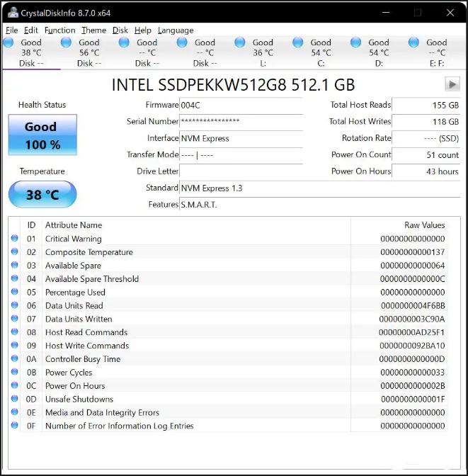Click raw value 0000000000137
The height and width of the screenshot is (476, 468).
(413, 251)
